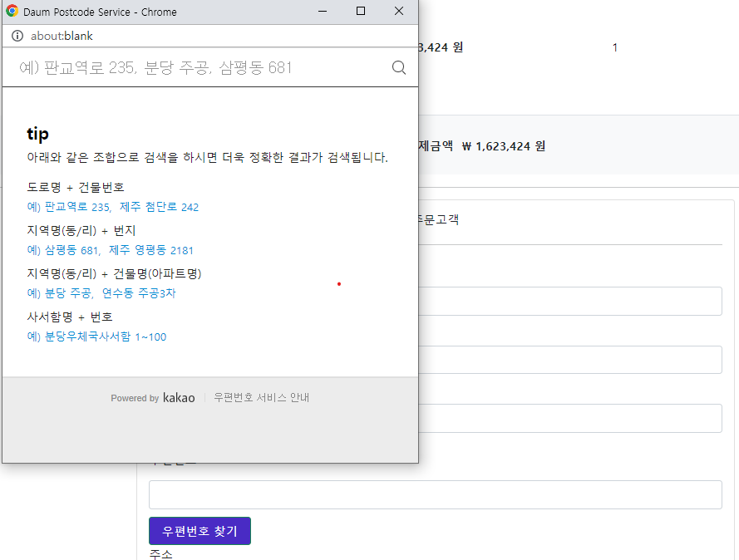
Task: Click the 우편번호 찾기 button on order page
Action: pos(200,531)
